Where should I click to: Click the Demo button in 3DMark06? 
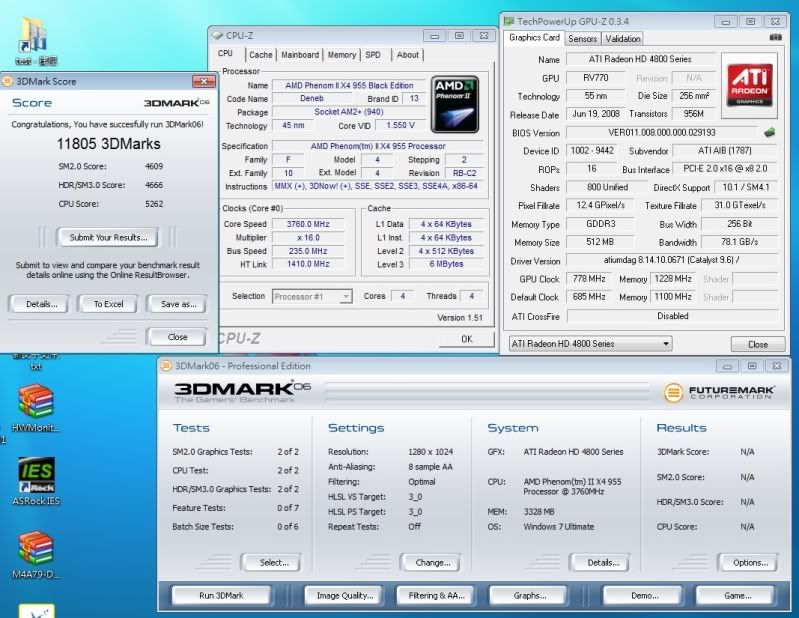645,596
